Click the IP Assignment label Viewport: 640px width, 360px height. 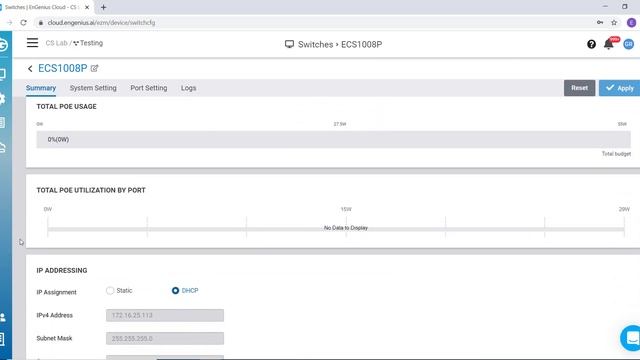[56, 292]
